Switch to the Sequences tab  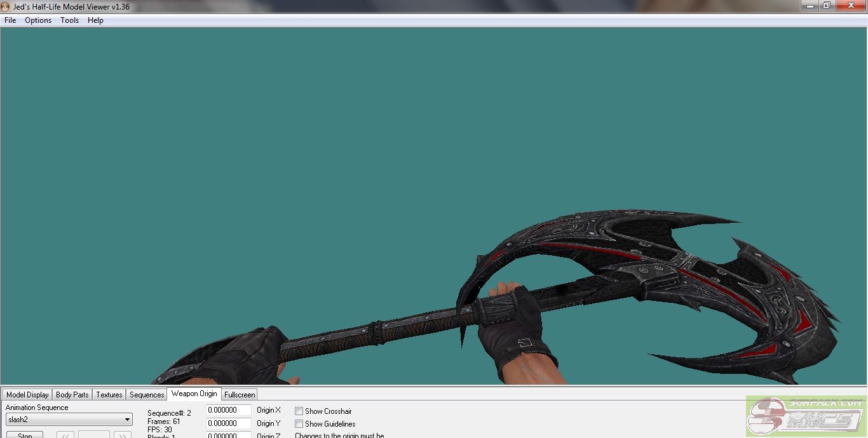[147, 395]
